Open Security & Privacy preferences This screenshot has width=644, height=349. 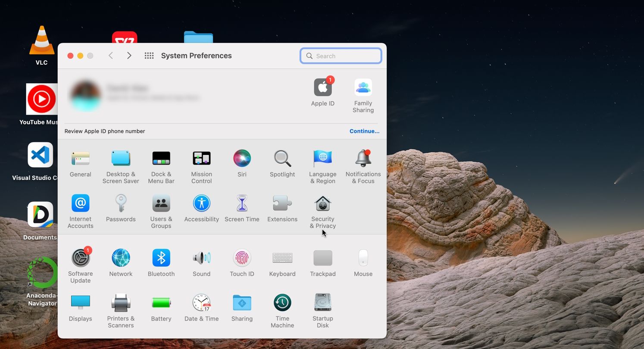tap(322, 204)
